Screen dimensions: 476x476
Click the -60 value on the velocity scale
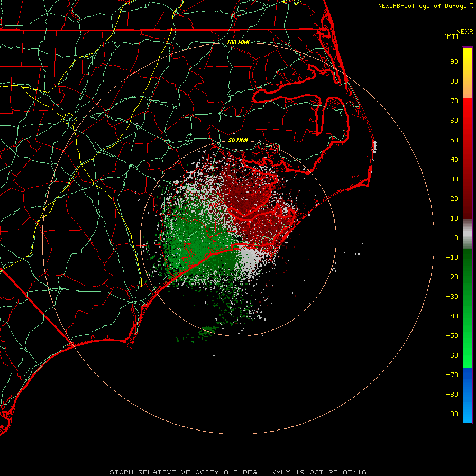point(452,355)
